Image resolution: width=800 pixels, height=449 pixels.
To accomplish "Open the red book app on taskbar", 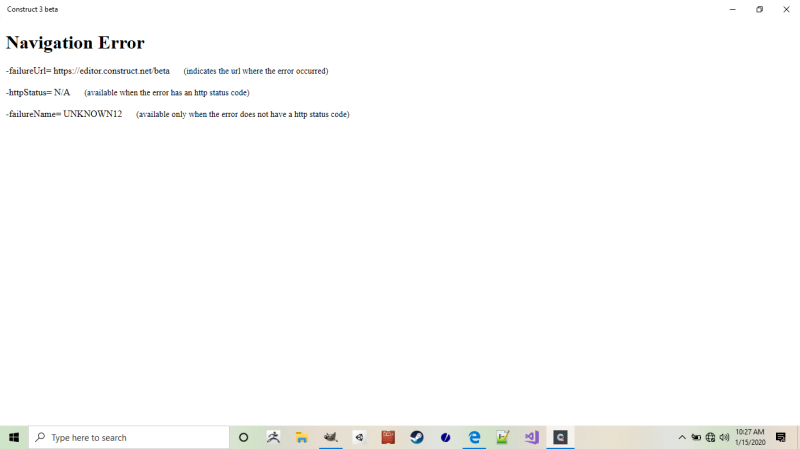I will [388, 437].
